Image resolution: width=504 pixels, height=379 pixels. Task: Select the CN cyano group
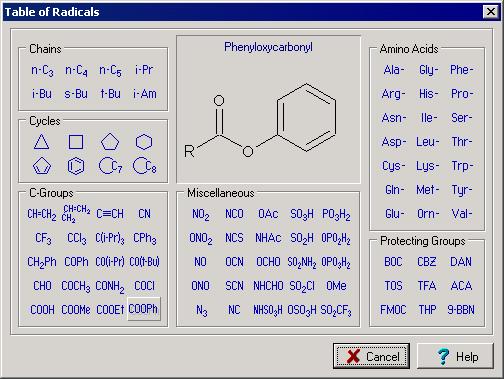(144, 214)
